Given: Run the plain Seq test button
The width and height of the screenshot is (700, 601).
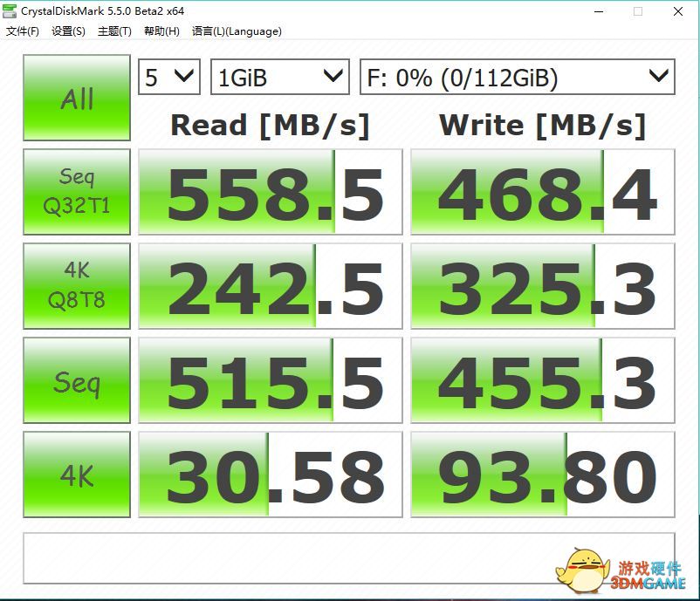Looking at the screenshot, I should (77, 380).
